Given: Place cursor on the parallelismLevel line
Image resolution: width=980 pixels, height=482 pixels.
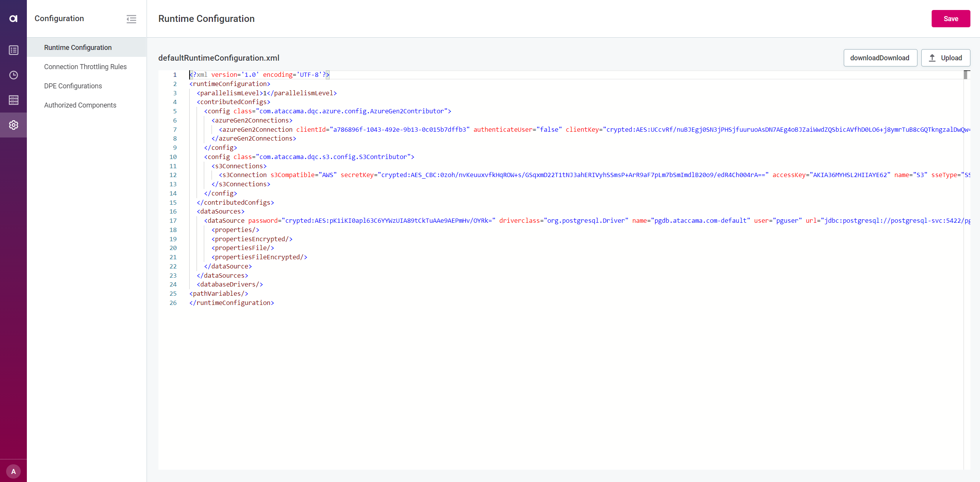Looking at the screenshot, I should point(266,93).
